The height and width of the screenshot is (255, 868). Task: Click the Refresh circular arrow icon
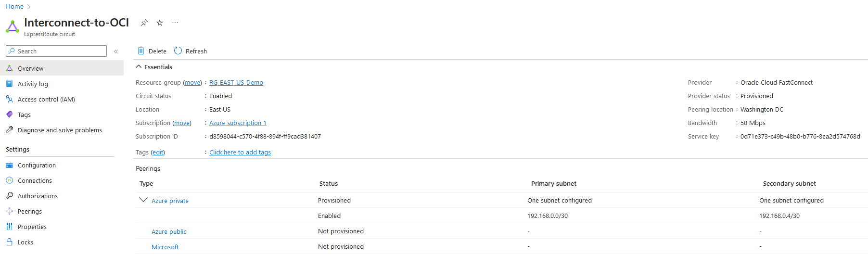pos(178,51)
